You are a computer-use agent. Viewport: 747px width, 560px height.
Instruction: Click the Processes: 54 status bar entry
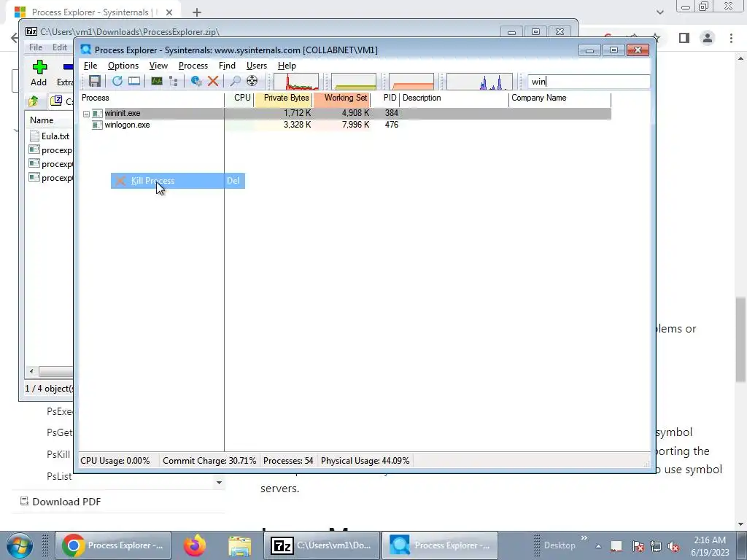(x=288, y=461)
